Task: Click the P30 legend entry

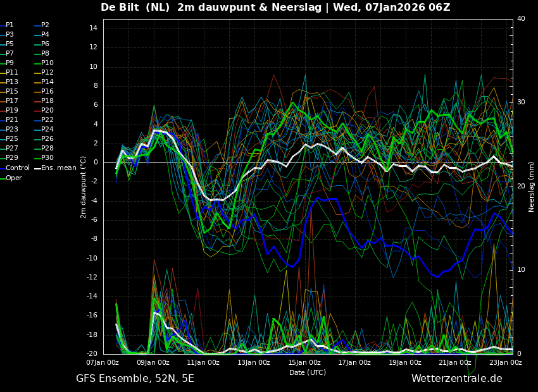Action: (44, 157)
